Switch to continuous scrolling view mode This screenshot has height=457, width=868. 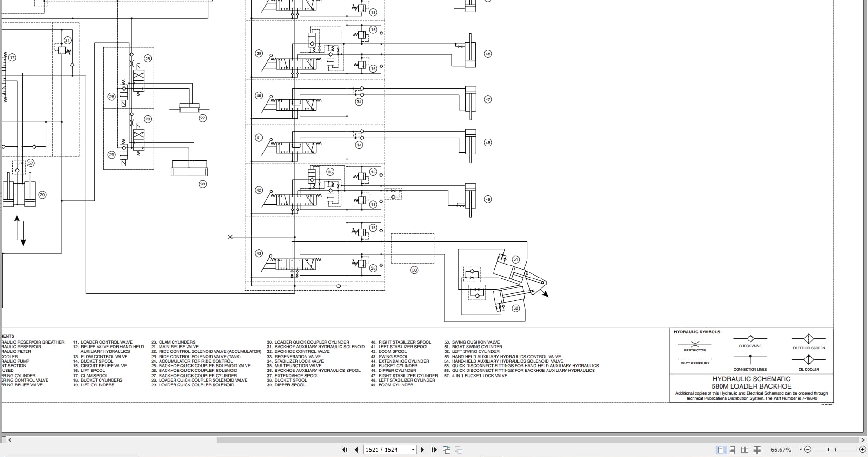coord(733,450)
